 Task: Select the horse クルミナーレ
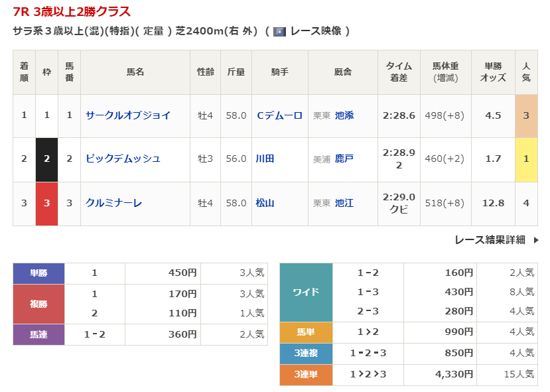coord(114,203)
